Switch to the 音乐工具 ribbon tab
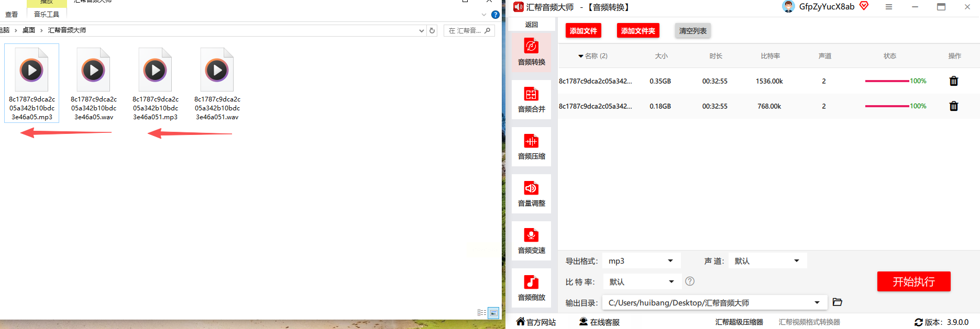The width and height of the screenshot is (980, 329). pyautogui.click(x=47, y=14)
